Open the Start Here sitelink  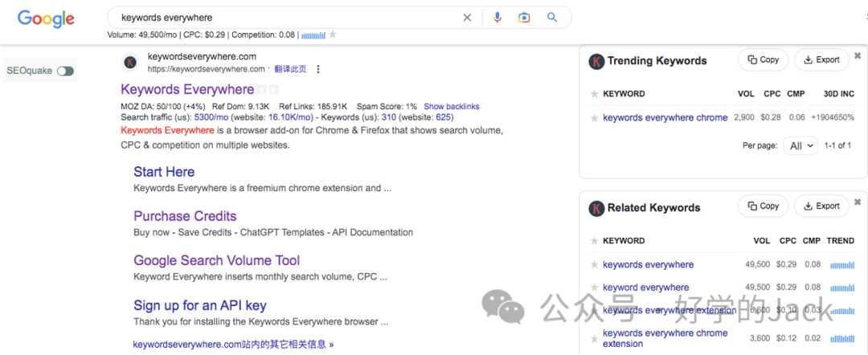pyautogui.click(x=164, y=171)
